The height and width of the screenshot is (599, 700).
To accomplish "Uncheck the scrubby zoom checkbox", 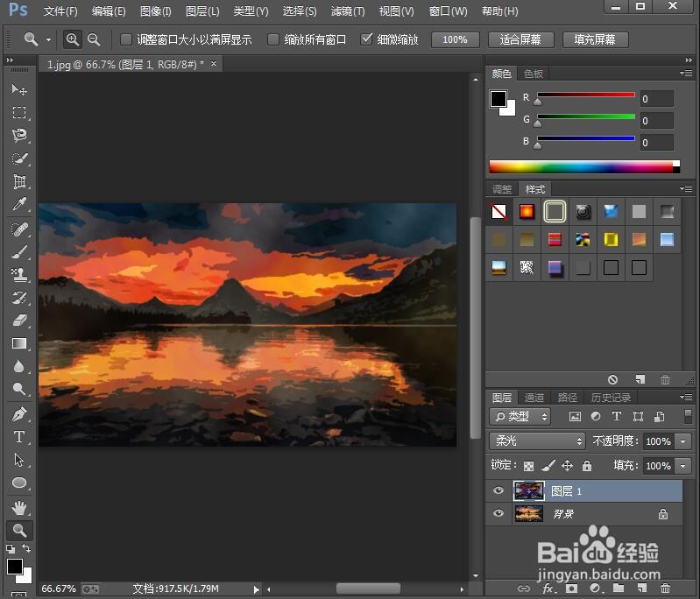I will 366,39.
